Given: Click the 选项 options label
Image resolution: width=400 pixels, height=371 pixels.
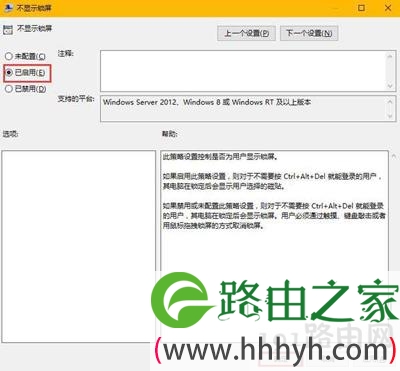Looking at the screenshot, I should [x=10, y=134].
